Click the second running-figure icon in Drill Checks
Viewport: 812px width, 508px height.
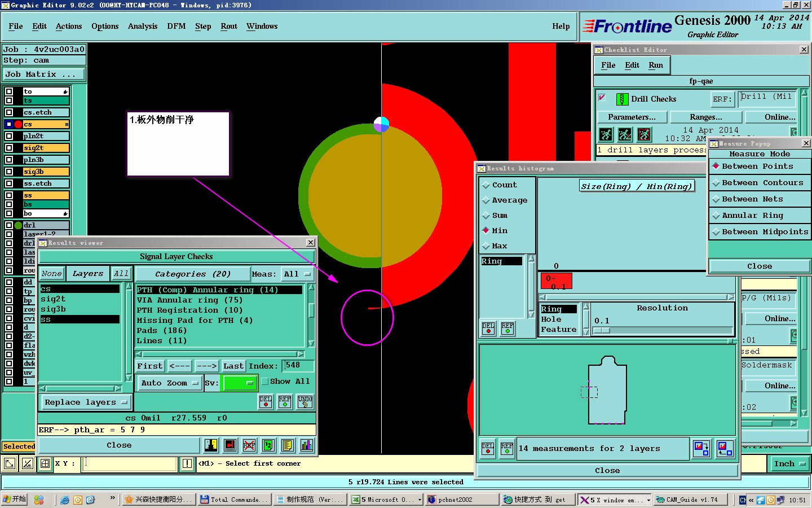(625, 134)
